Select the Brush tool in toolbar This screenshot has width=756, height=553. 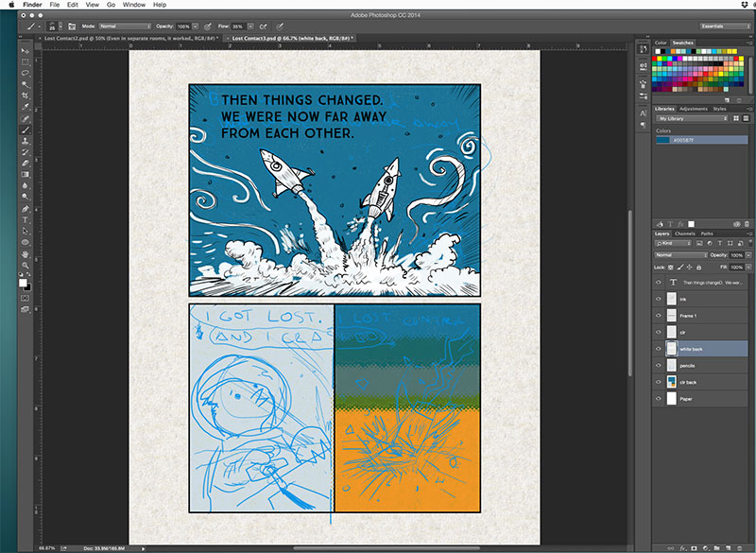[x=26, y=130]
